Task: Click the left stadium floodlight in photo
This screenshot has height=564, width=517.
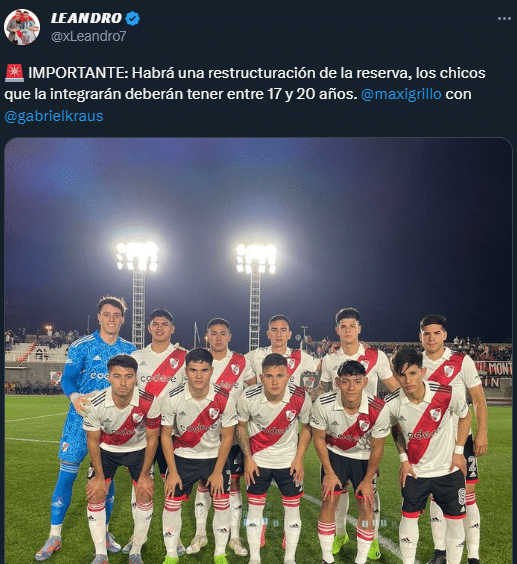Action: [137, 256]
